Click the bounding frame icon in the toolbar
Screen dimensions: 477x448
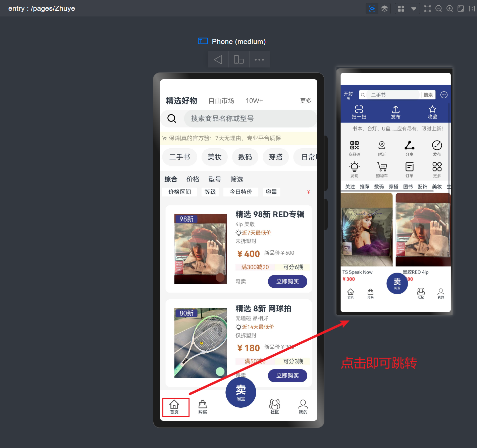tap(427, 9)
